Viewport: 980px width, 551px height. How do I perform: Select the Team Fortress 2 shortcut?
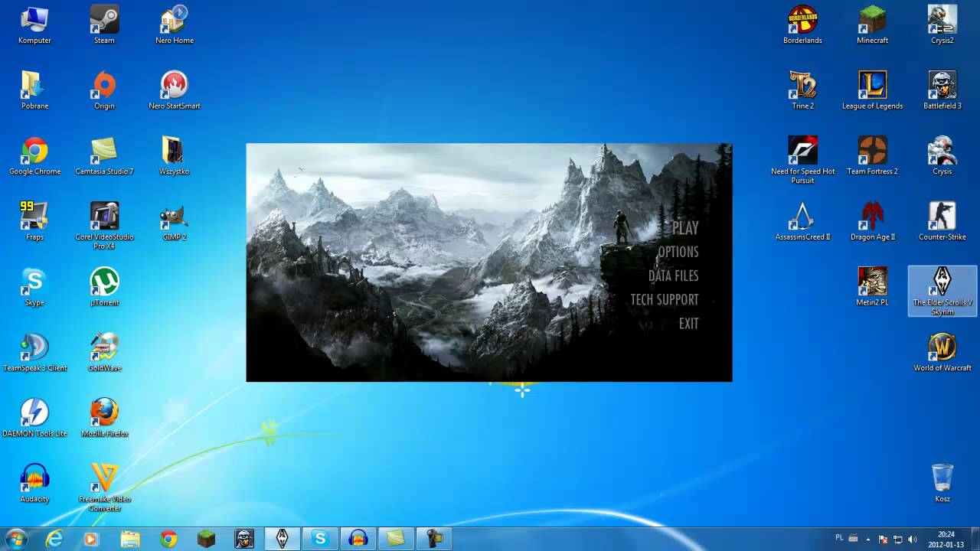tap(872, 157)
